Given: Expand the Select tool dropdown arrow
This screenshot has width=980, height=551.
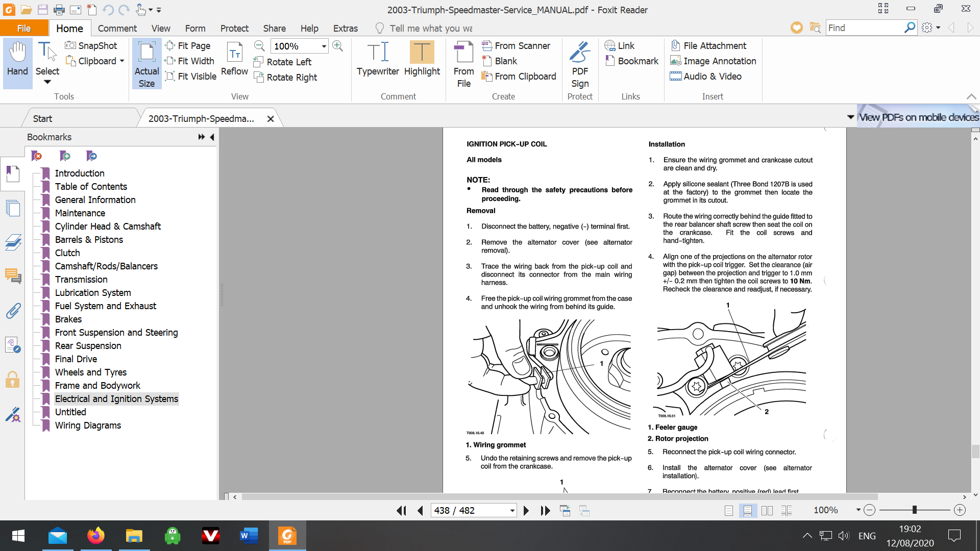Looking at the screenshot, I should [47, 82].
